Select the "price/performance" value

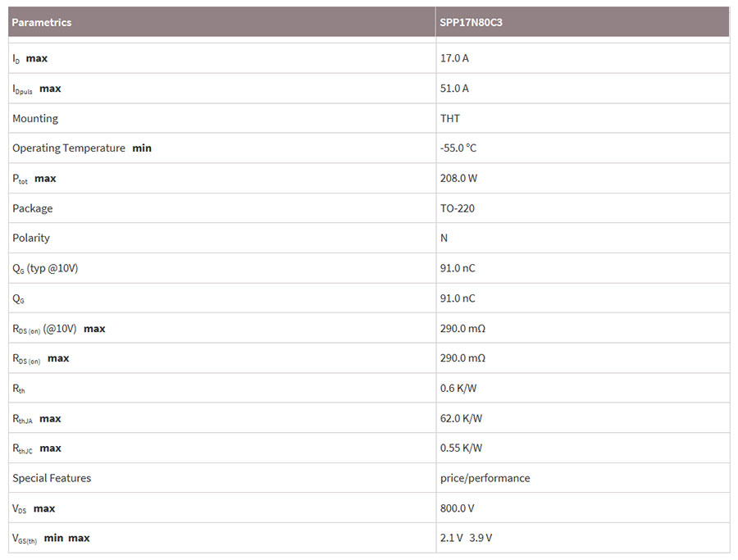coord(485,479)
